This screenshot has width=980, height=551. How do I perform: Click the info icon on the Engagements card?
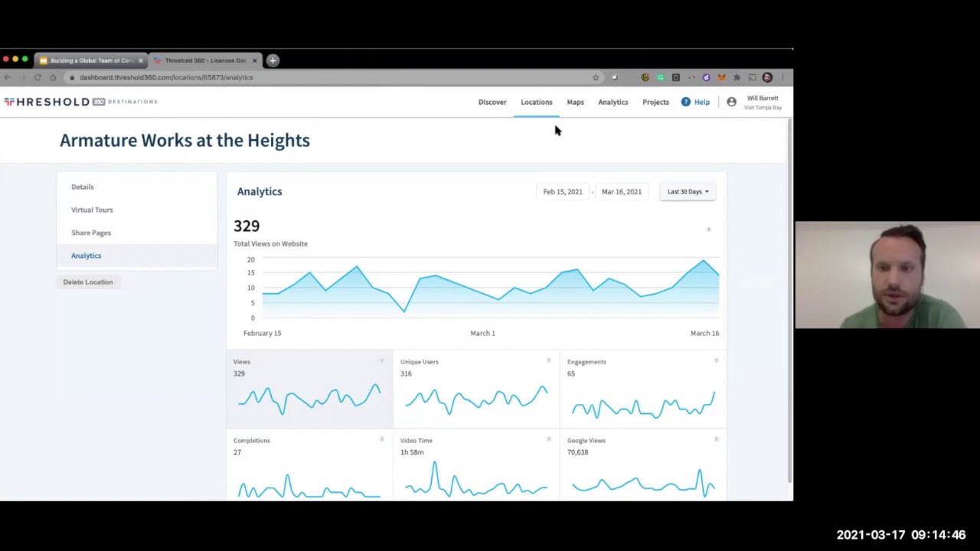pyautogui.click(x=716, y=360)
